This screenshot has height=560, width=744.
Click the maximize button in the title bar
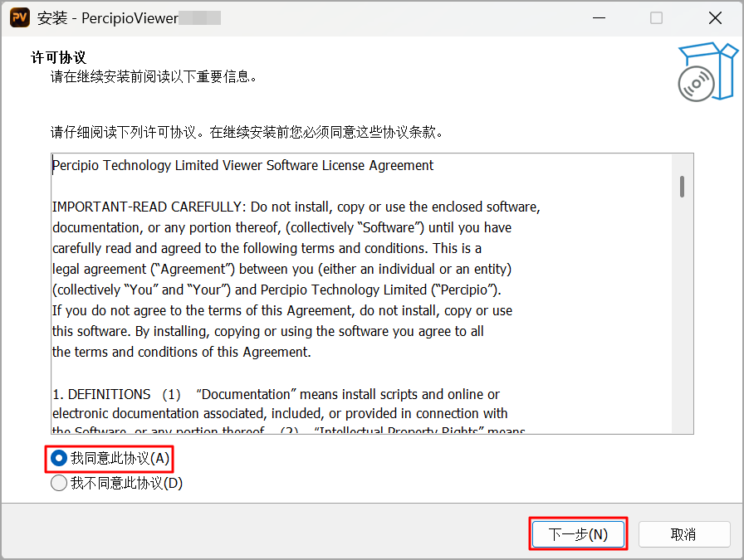(656, 18)
